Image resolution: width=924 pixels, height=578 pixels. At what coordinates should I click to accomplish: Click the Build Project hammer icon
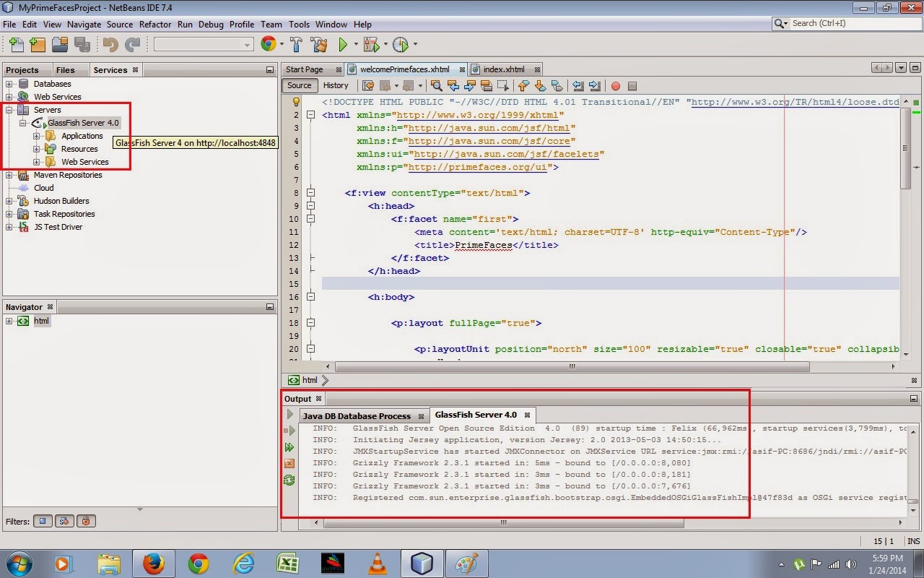pos(296,45)
